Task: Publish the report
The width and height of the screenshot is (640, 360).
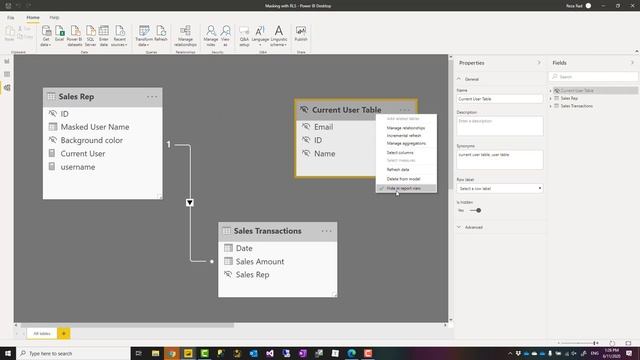Action: pyautogui.click(x=301, y=33)
